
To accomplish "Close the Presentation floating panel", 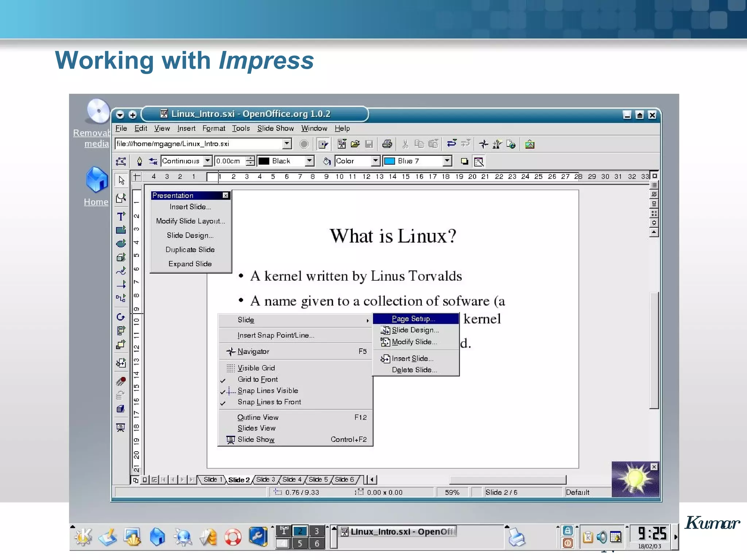I will tap(226, 195).
